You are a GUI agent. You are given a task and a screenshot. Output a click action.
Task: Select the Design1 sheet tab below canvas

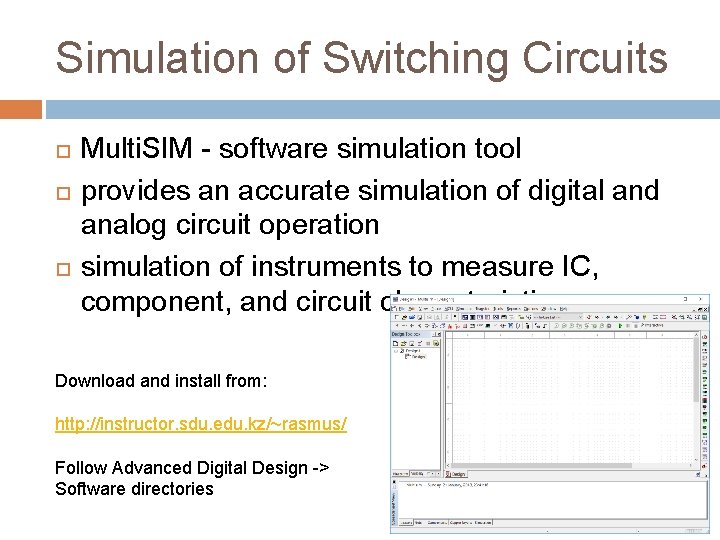click(456, 474)
